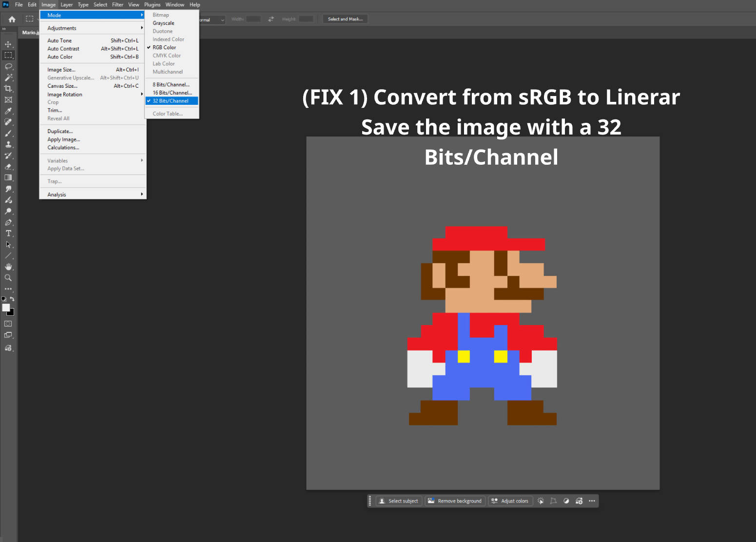Expand the Mode submenu
Viewport: 756px width, 542px height.
(93, 15)
